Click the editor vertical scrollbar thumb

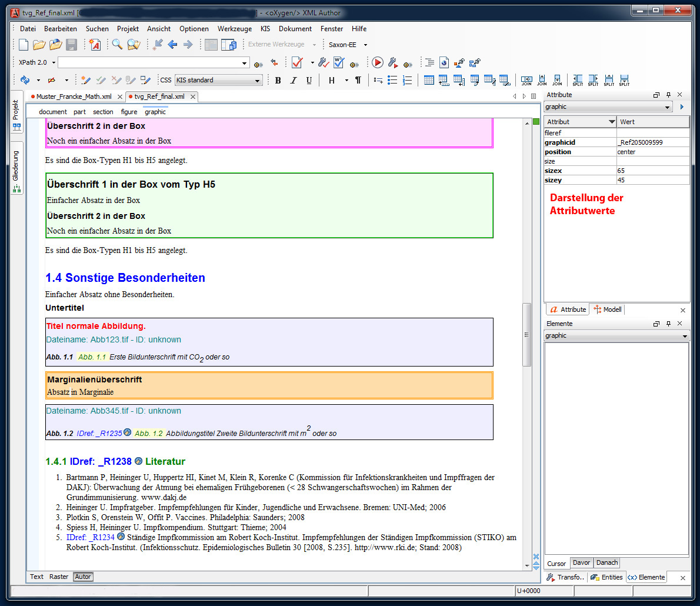click(526, 334)
